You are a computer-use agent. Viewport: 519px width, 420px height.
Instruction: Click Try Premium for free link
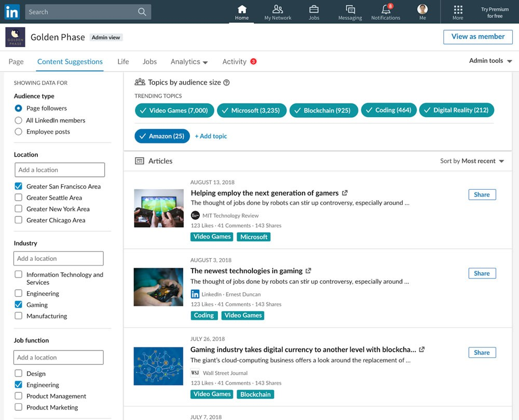pyautogui.click(x=495, y=12)
